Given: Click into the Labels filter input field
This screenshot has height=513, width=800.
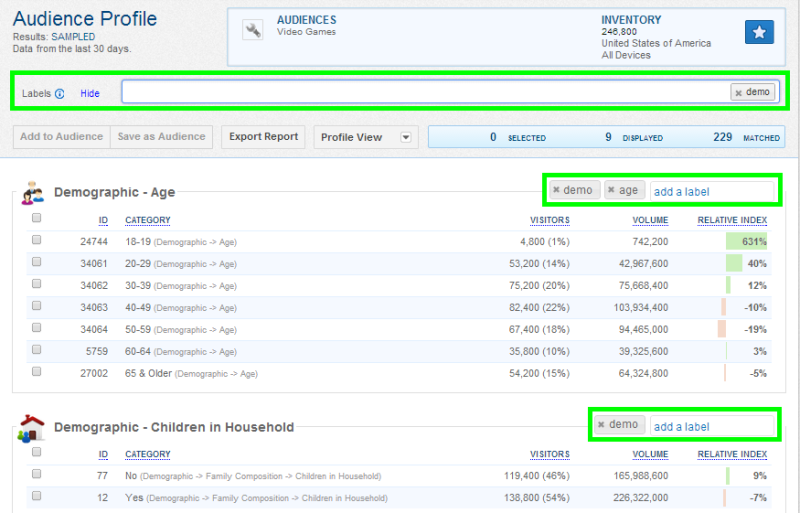Looking at the screenshot, I should pyautogui.click(x=426, y=92).
